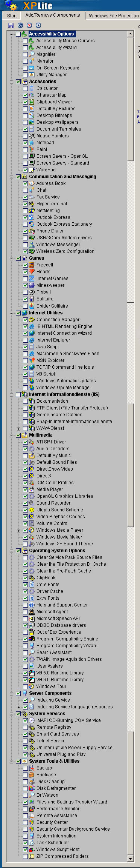Collapse the Internet Utilities tree node
Image resolution: width=140 pixels, height=868 pixels.
[11, 313]
